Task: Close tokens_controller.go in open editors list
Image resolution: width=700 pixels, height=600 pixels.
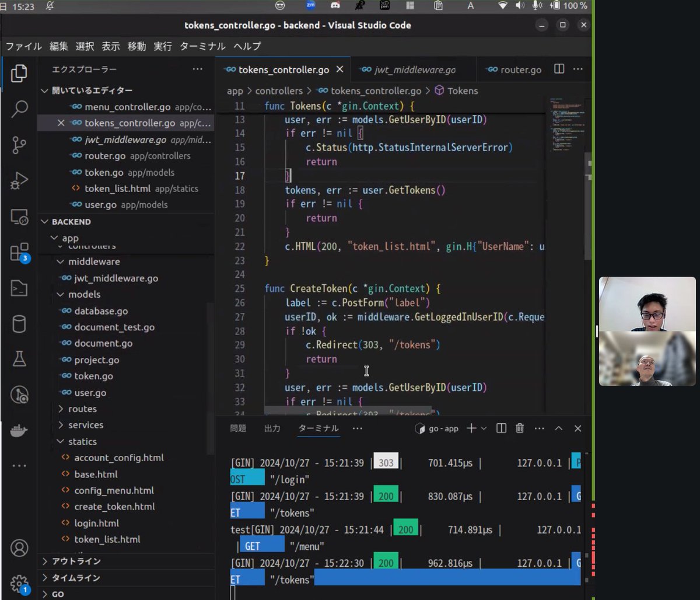Action: click(x=61, y=123)
